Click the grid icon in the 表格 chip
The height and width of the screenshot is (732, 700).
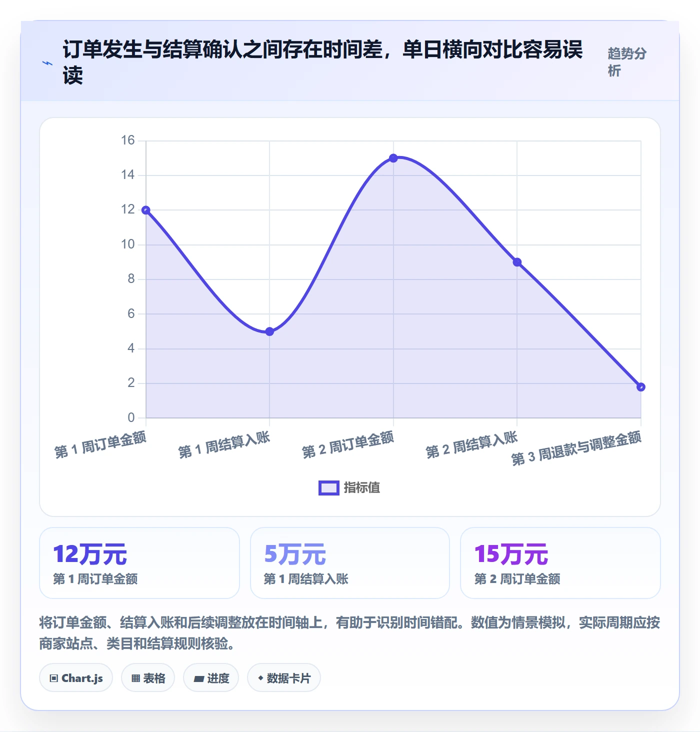(x=135, y=678)
